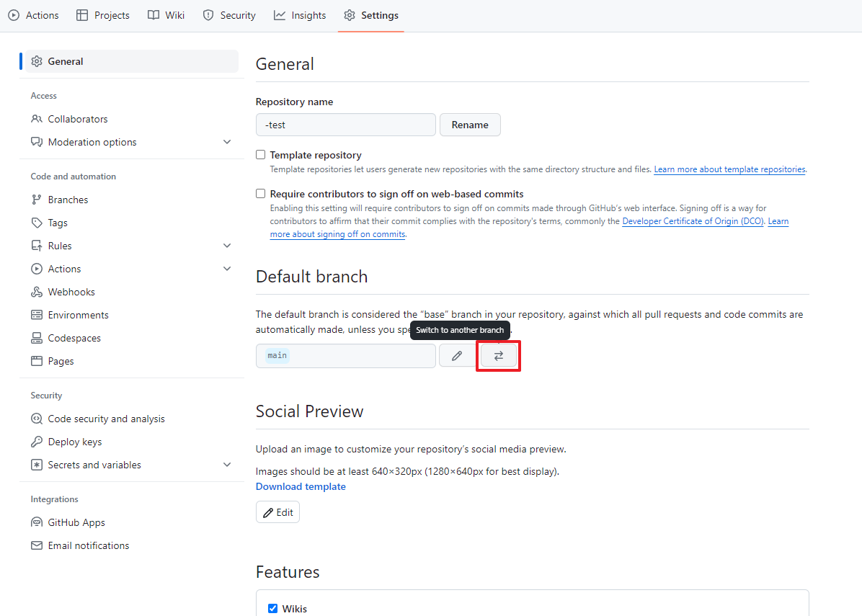This screenshot has width=862, height=616.
Task: Click the Settings gear icon in top navigation
Action: pyautogui.click(x=350, y=15)
